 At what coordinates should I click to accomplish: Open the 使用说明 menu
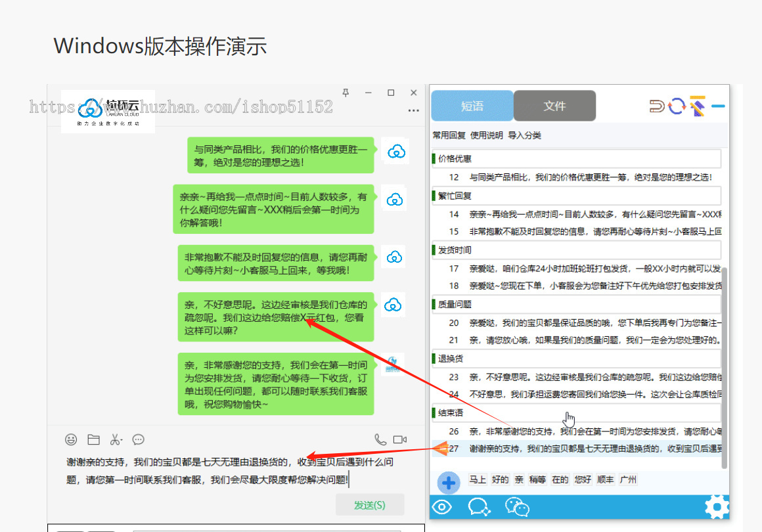(x=487, y=135)
